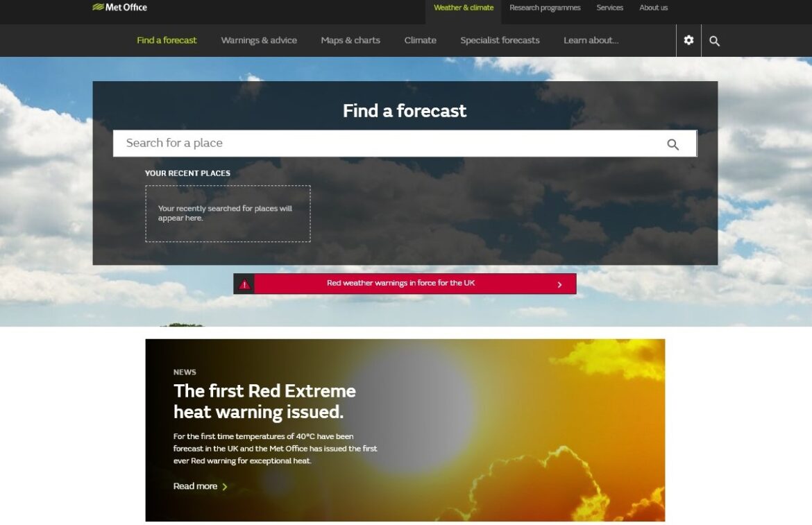Select the Weather & climate tab
Screen dimensions: 812x525
tap(463, 8)
